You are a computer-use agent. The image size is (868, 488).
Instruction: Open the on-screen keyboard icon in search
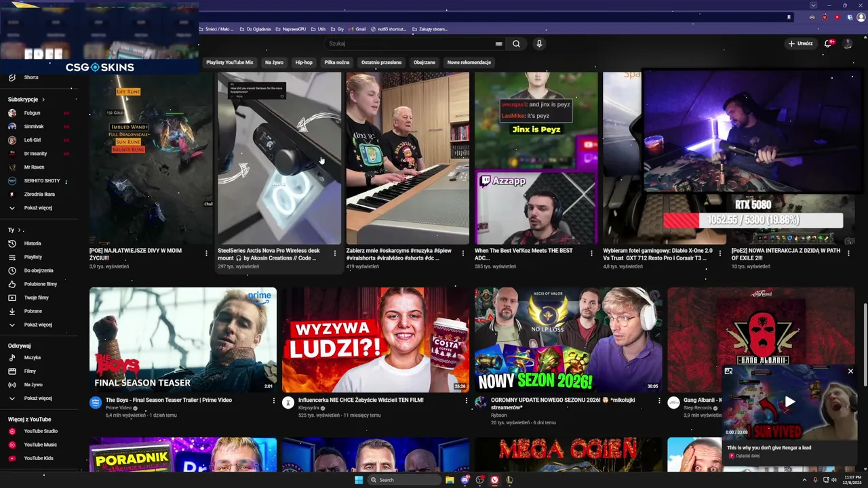499,43
